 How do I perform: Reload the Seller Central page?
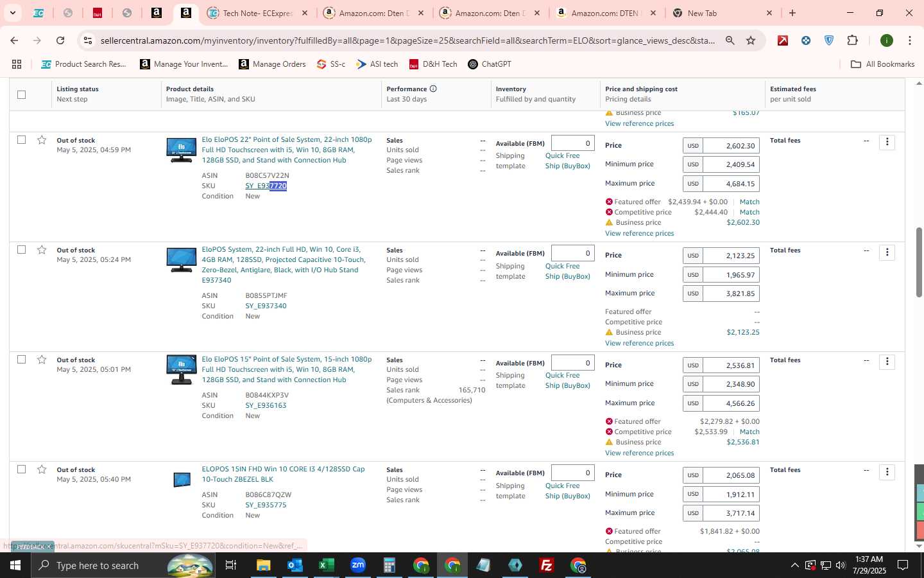[x=60, y=40]
